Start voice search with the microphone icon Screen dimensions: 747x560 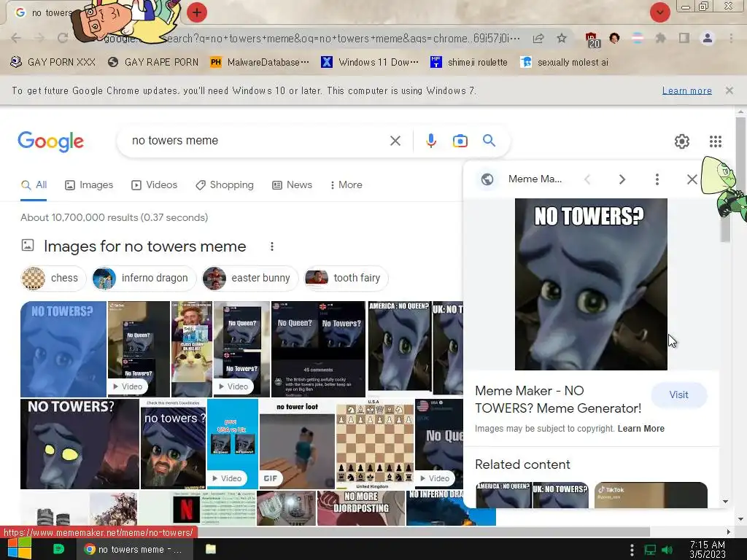[431, 141]
